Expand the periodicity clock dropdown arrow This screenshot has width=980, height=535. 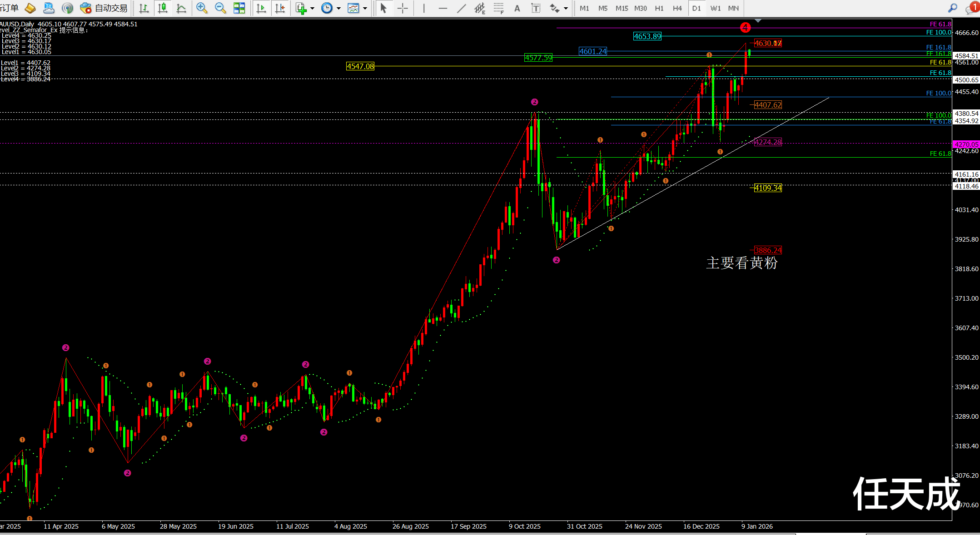[x=338, y=8]
